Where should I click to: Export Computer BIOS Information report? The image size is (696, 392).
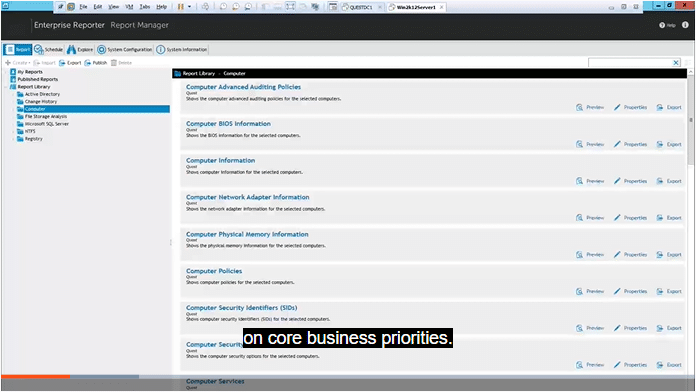669,144
